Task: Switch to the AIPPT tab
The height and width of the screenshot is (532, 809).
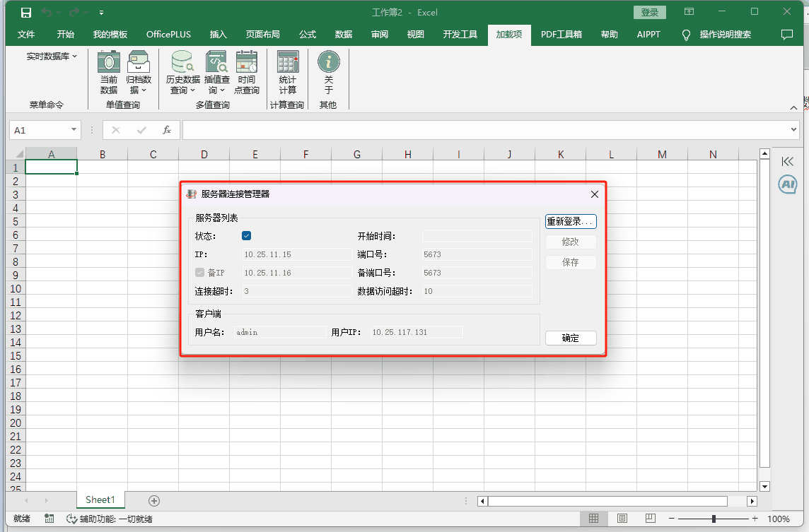Action: pyautogui.click(x=648, y=35)
